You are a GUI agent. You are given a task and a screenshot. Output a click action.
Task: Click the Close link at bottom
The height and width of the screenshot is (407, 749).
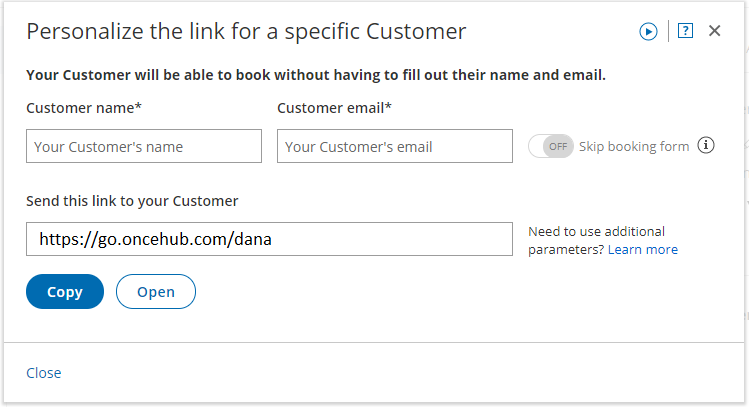pyautogui.click(x=44, y=373)
